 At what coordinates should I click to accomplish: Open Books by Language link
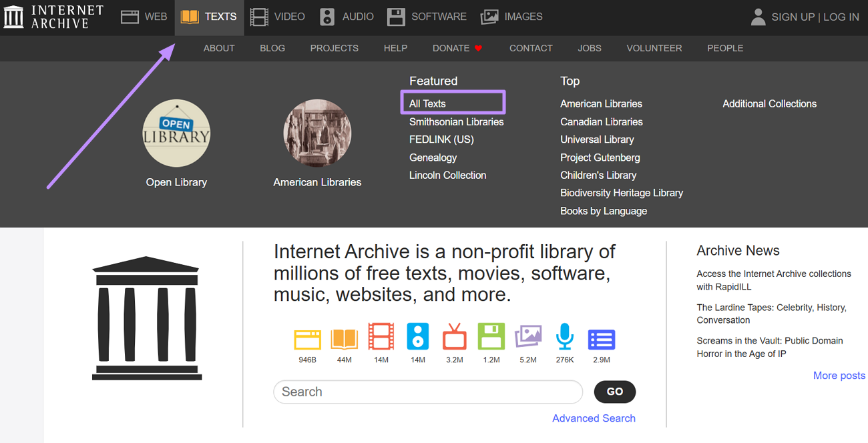pyautogui.click(x=604, y=211)
